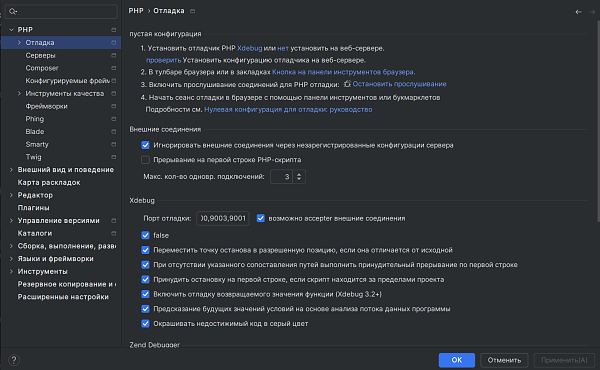Click the Отменить button
This screenshot has width=600, height=370.
tap(504, 360)
